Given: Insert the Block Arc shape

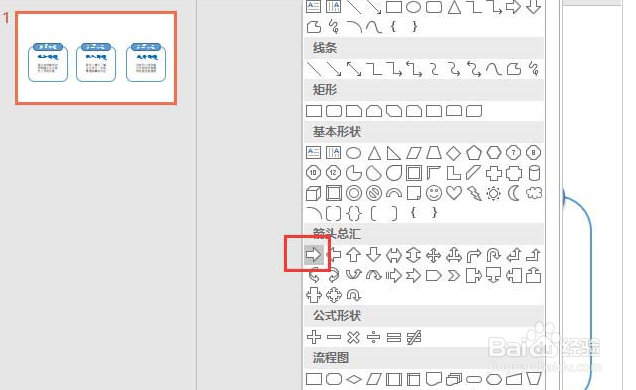Looking at the screenshot, I should [x=393, y=193].
